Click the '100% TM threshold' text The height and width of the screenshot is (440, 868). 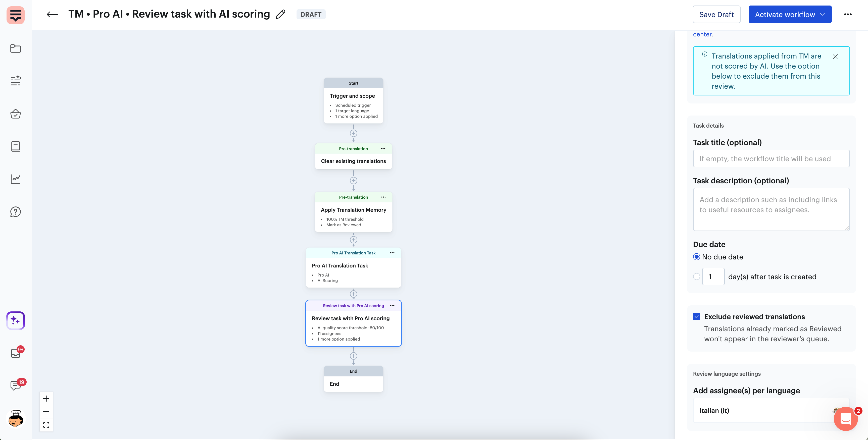pyautogui.click(x=345, y=219)
